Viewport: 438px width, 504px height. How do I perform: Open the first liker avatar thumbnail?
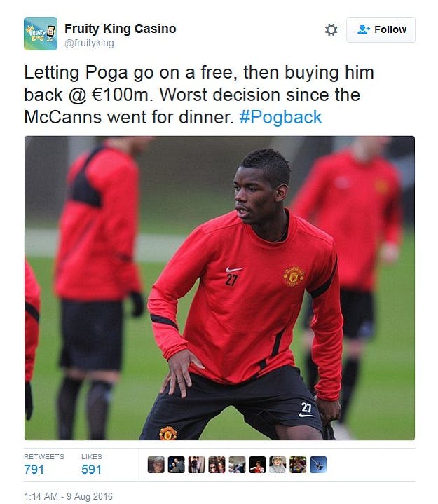coord(156,465)
